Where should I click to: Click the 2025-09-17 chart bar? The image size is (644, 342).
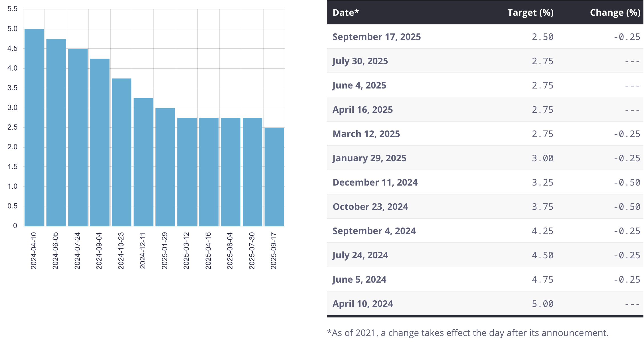tap(274, 177)
